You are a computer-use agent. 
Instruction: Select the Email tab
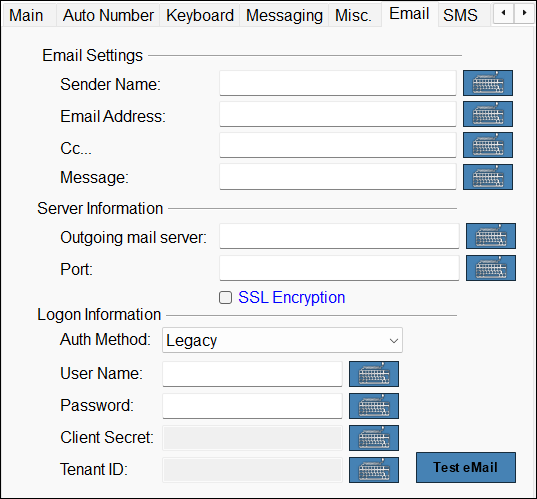pyautogui.click(x=409, y=14)
